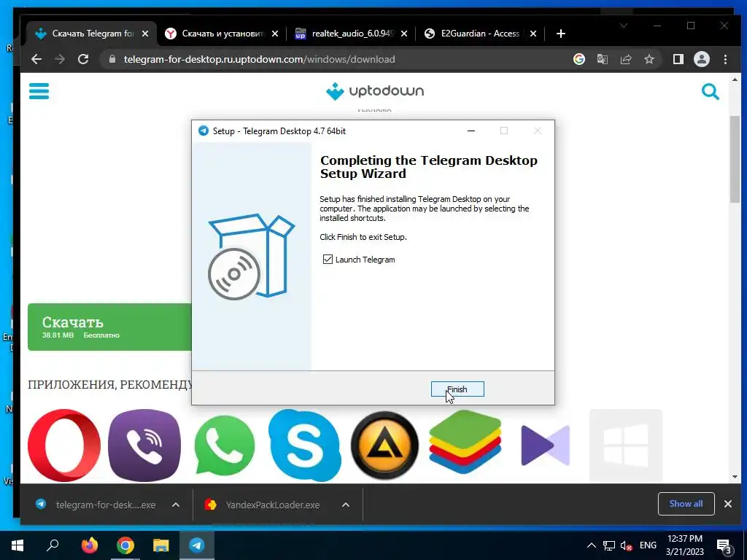Open the WhatsApp app icon
Screen dimensions: 747x560
pyautogui.click(x=225, y=446)
